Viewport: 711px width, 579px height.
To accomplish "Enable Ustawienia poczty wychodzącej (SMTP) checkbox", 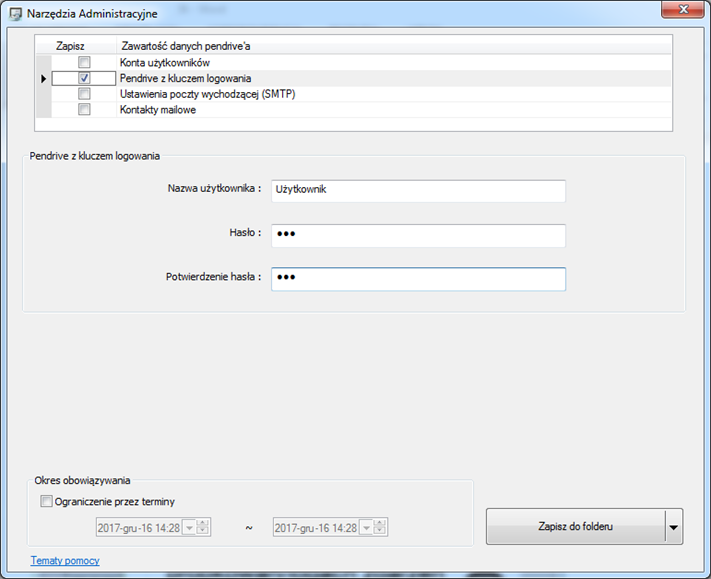I will coord(84,94).
